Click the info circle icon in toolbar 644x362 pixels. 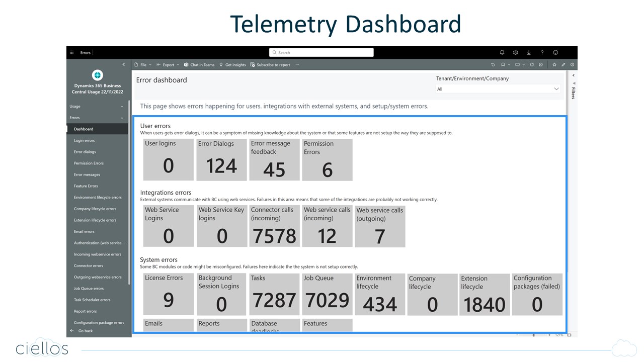[573, 65]
